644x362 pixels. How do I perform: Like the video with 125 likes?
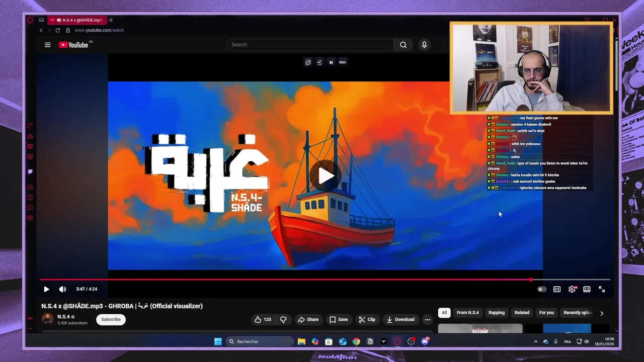click(263, 319)
